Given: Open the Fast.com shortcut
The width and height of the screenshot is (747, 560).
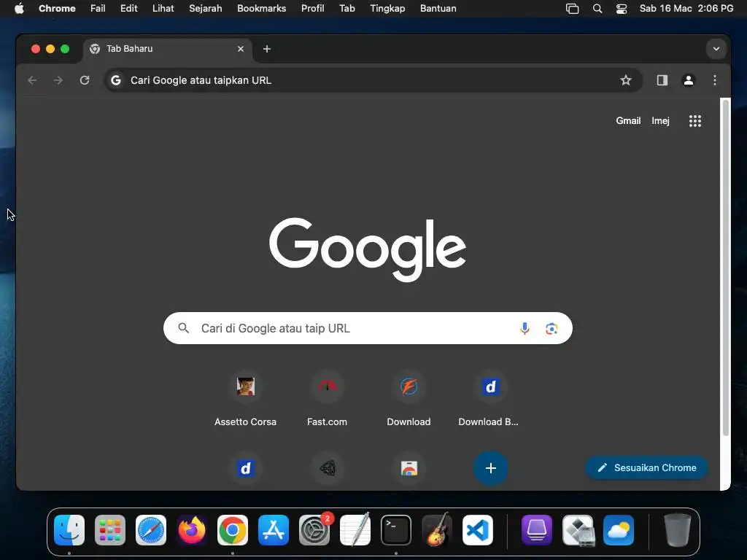Looking at the screenshot, I should pyautogui.click(x=328, y=400).
